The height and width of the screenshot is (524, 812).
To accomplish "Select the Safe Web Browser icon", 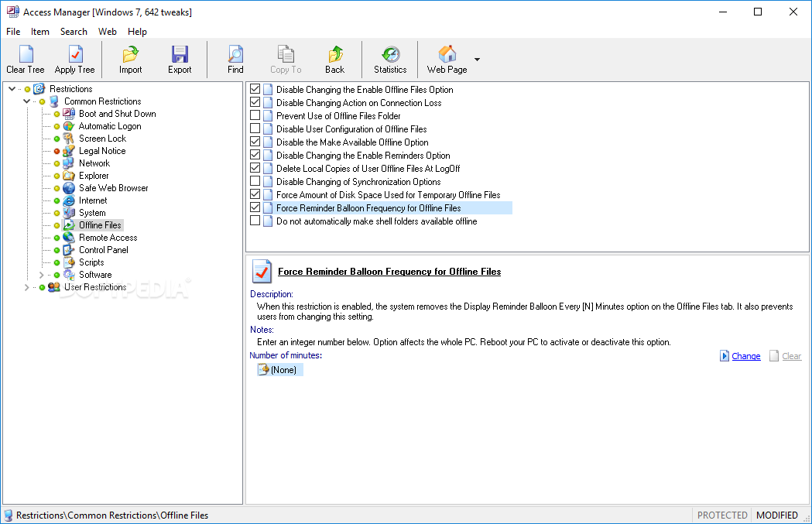I will (x=69, y=188).
